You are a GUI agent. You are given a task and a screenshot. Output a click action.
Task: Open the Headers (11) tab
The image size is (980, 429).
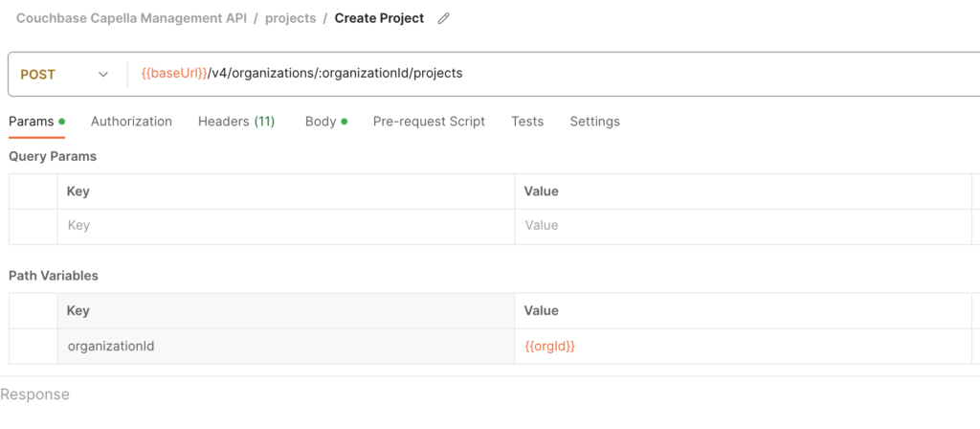click(x=236, y=122)
